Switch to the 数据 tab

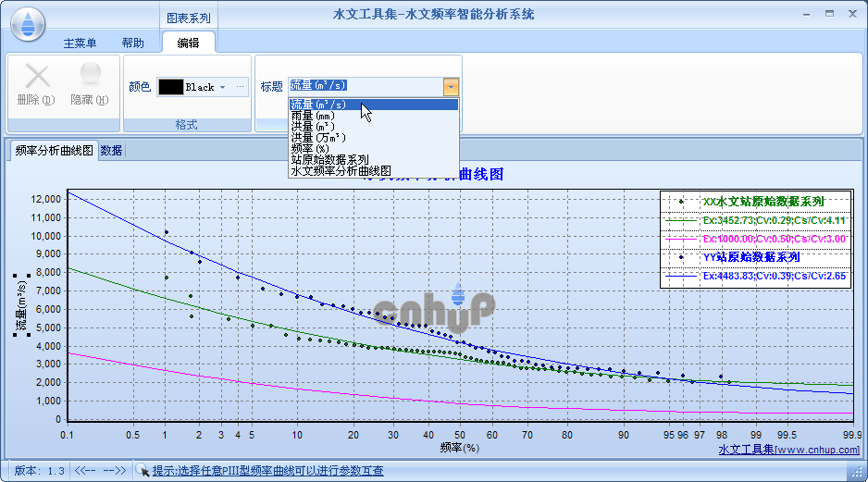tap(111, 151)
